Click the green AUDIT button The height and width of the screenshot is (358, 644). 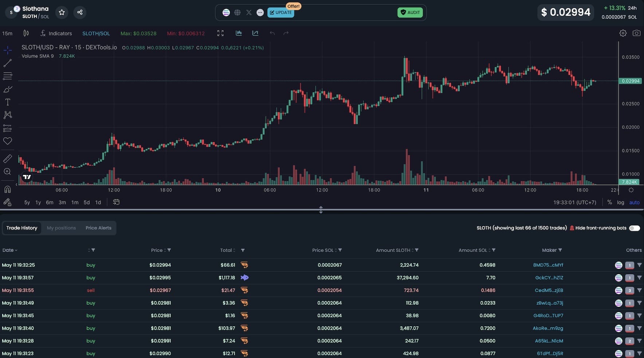pos(410,12)
